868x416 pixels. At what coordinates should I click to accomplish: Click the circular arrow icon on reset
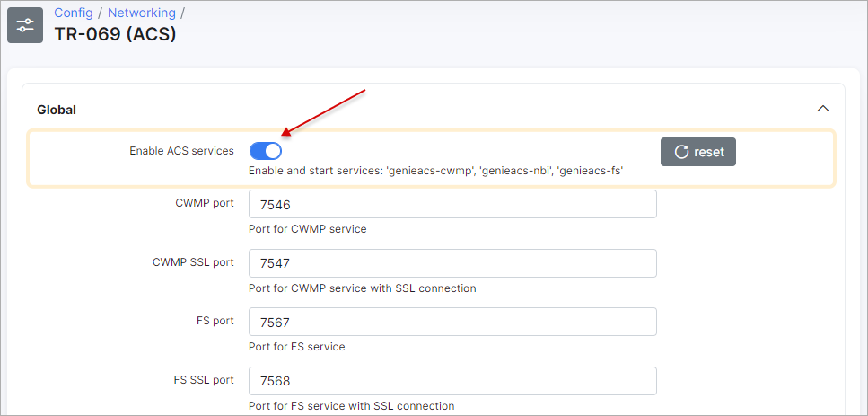[x=681, y=152]
